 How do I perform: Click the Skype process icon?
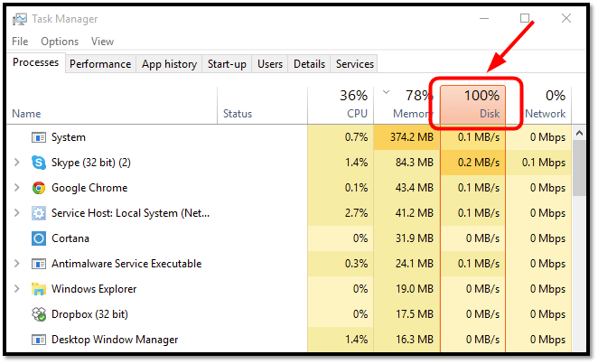pyautogui.click(x=39, y=163)
